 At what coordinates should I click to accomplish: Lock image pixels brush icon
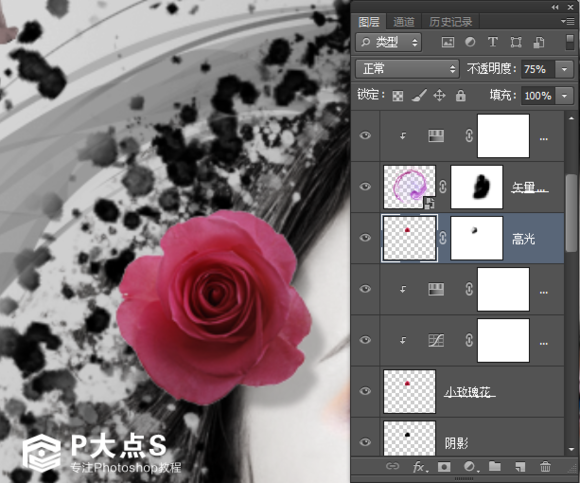coord(419,96)
